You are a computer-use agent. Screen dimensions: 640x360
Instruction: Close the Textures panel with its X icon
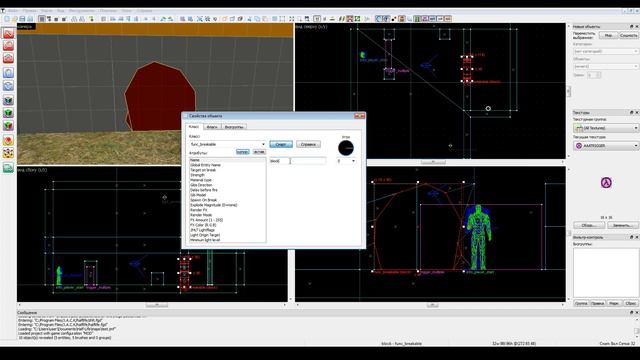click(636, 112)
